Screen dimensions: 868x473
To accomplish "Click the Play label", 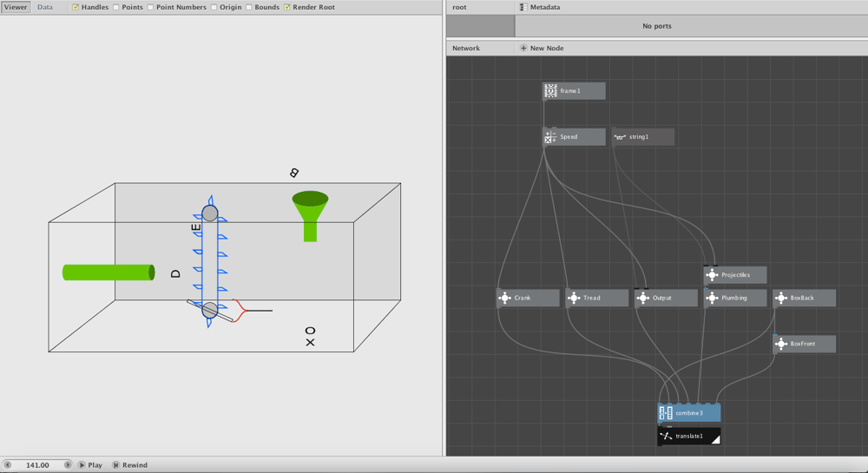I will pyautogui.click(x=95, y=464).
